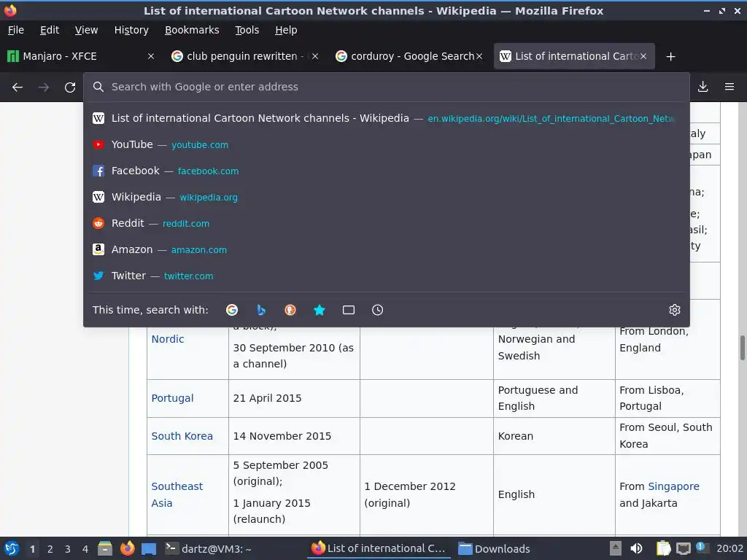Open the Firefox hamburger application menu
The width and height of the screenshot is (747, 560).
(x=729, y=87)
